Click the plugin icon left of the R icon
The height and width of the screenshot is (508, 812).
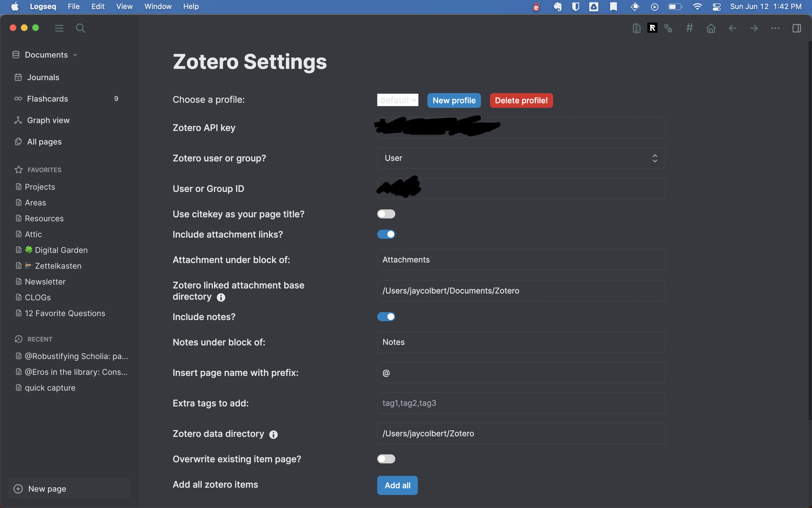tap(636, 28)
